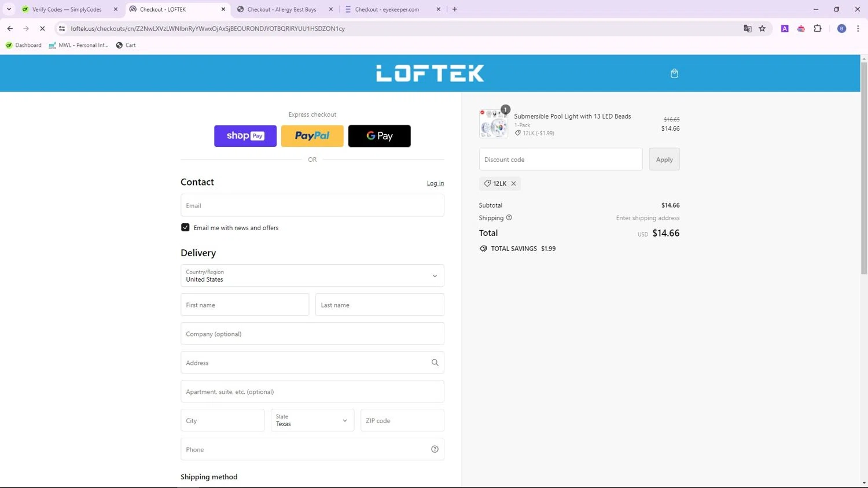Screen dimensions: 868x488
Task: Click the browser address bar URL
Action: tap(208, 28)
